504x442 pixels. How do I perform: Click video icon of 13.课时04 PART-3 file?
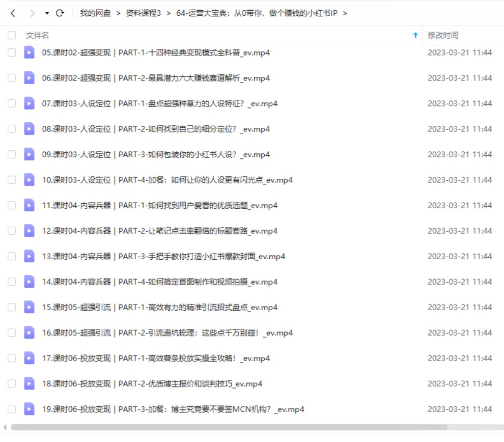(29, 256)
